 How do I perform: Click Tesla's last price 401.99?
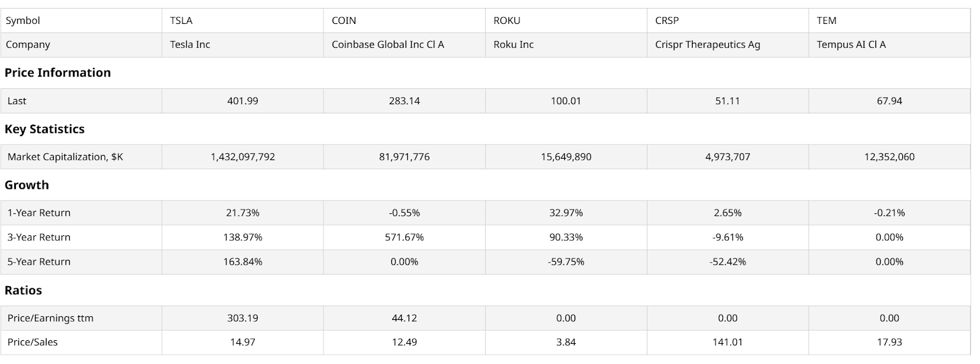pos(243,101)
